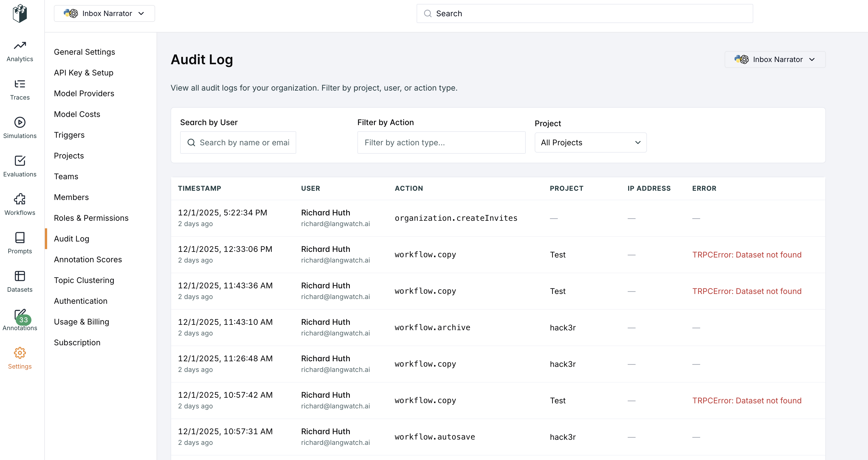Image resolution: width=868 pixels, height=460 pixels.
Task: View Annotations with the 33 badge
Action: pos(20,319)
